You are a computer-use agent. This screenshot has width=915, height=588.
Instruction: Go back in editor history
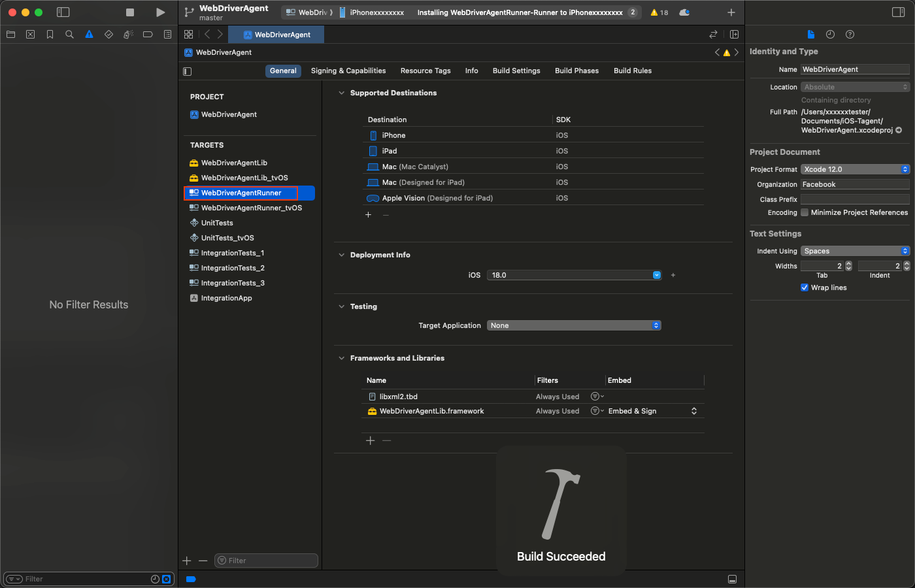pyautogui.click(x=207, y=35)
